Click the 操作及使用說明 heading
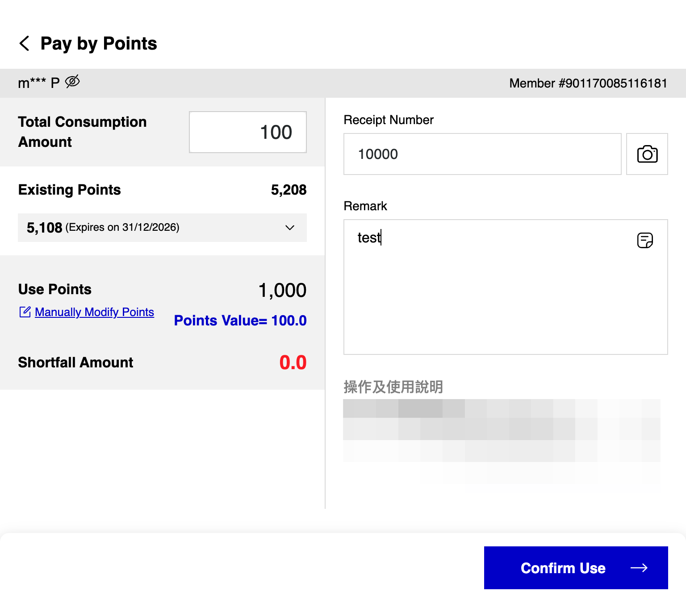This screenshot has height=616, width=686. coord(393,387)
